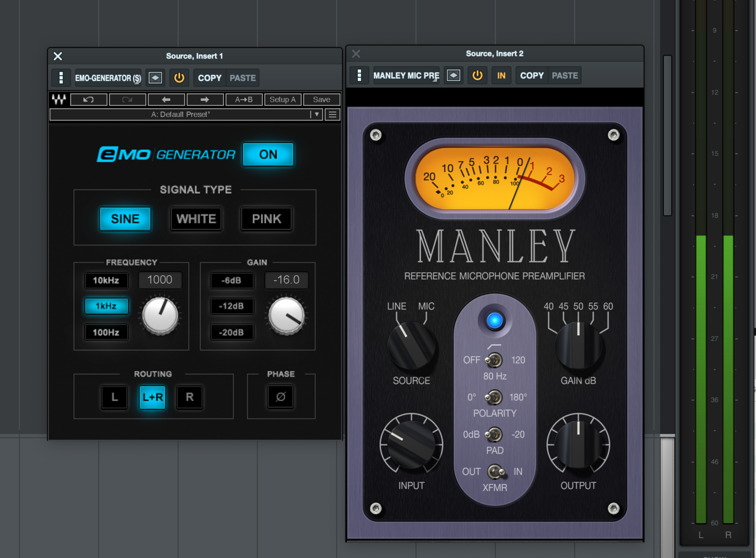Click the Manley SOURCE line/mic knob
The width and height of the screenshot is (756, 558).
tap(412, 346)
